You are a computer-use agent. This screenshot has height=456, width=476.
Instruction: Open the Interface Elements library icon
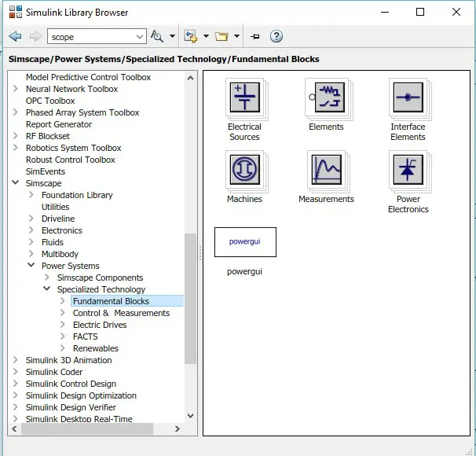(408, 99)
